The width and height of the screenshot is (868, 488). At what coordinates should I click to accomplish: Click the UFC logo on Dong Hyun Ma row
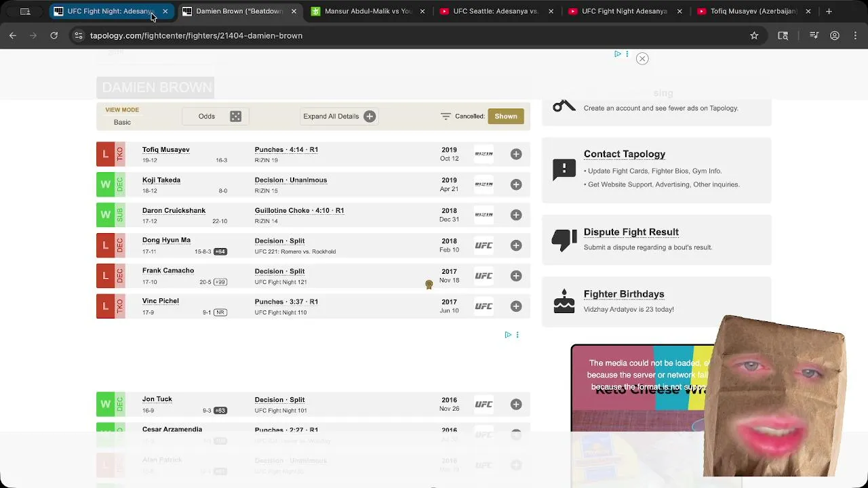pyautogui.click(x=484, y=245)
